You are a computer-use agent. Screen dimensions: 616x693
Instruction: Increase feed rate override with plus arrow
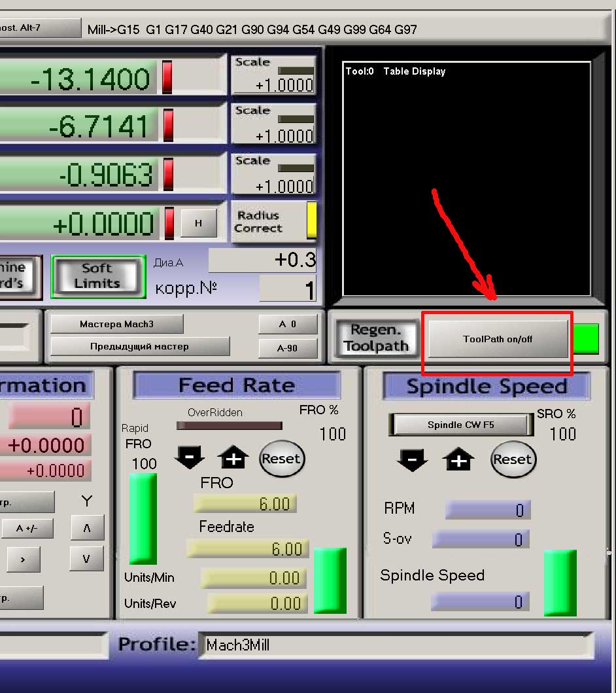[233, 458]
